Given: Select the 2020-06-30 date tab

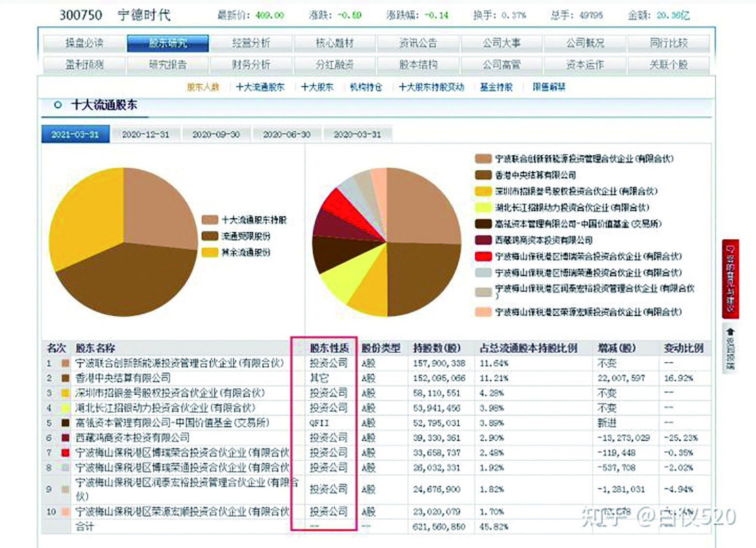Looking at the screenshot, I should click(x=288, y=135).
